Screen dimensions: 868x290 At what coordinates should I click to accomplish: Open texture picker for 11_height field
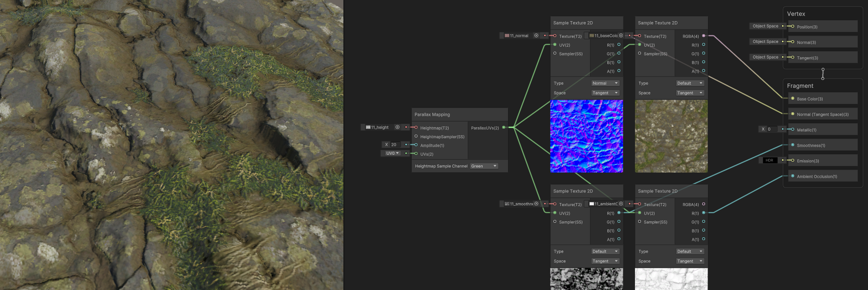click(x=397, y=127)
